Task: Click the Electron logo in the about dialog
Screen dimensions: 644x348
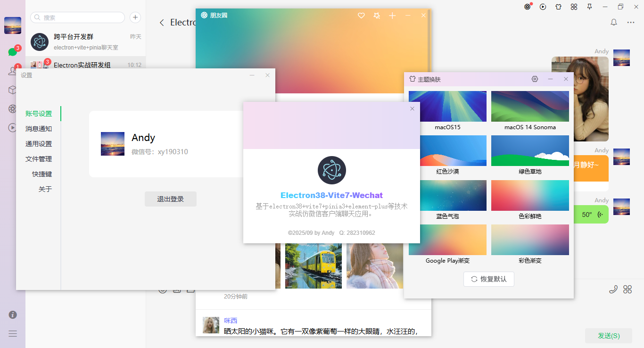Action: pyautogui.click(x=332, y=170)
